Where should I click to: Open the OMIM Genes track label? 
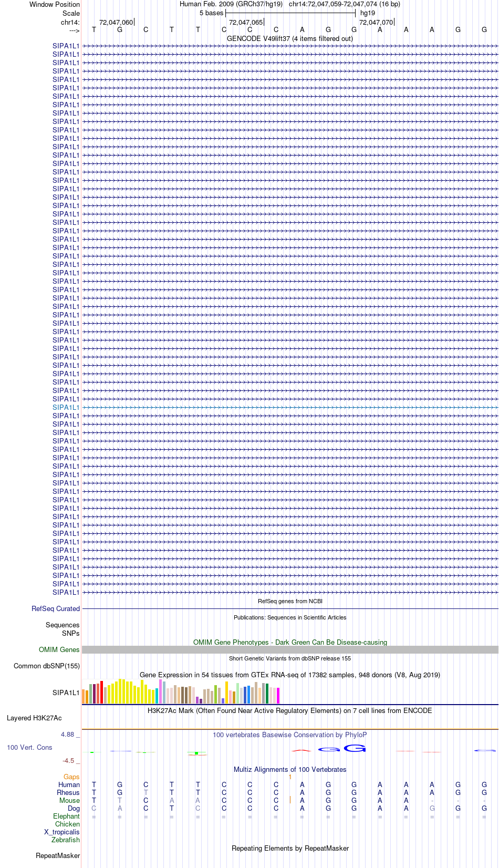coord(59,649)
